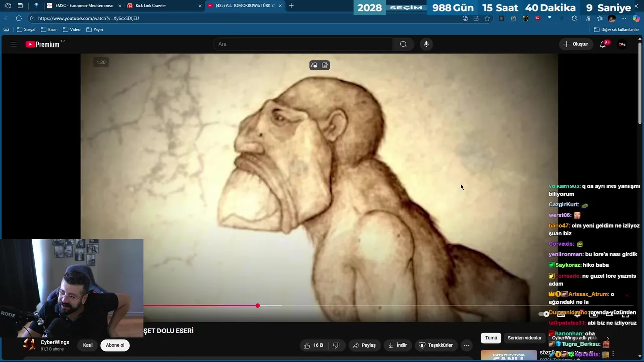Enter fullscreen in the video player

pos(625,314)
